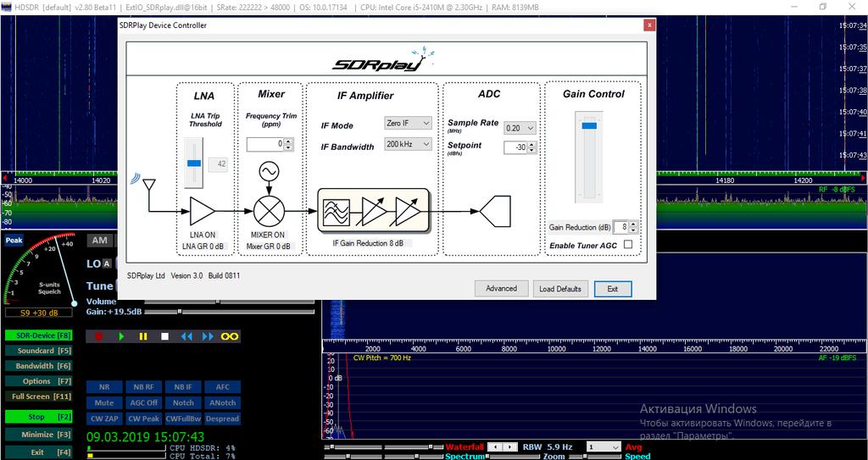Click the ADC pentagon symbol
The image size is (868, 460).
(x=494, y=212)
